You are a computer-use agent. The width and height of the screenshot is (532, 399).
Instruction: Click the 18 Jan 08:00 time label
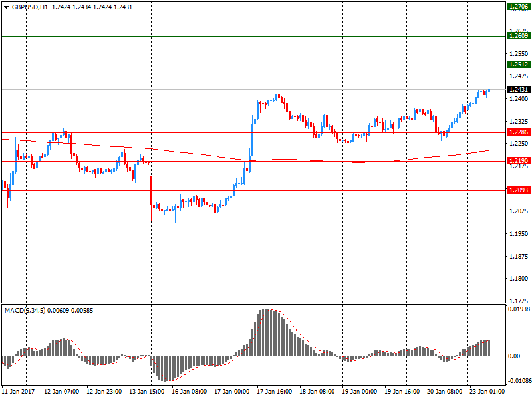tap(317, 391)
